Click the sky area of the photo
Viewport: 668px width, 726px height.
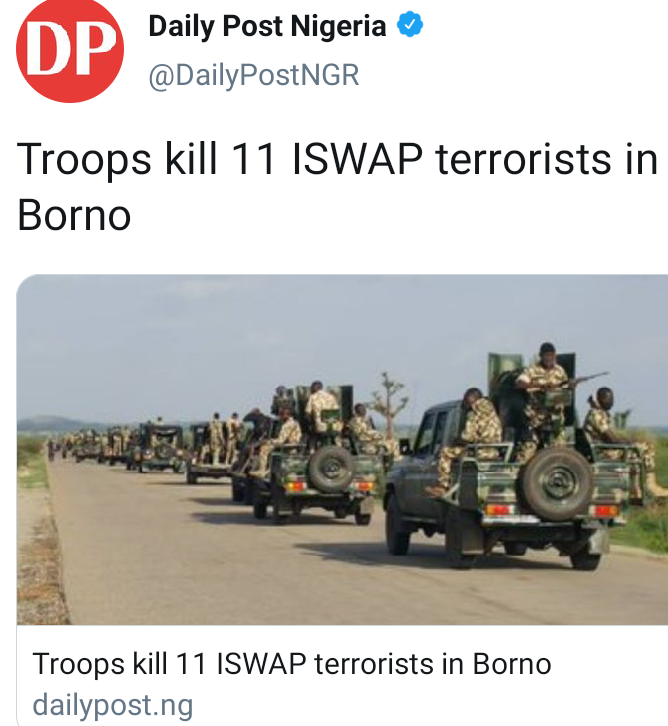coord(231,338)
